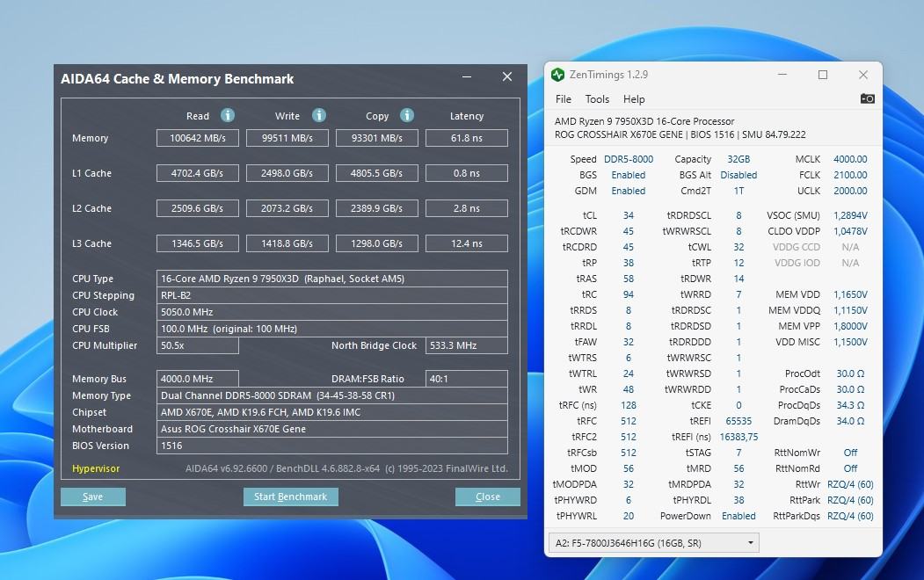Click the L1 Cache latency 0.8 ns field
Image resolution: width=924 pixels, height=580 pixels.
coord(467,173)
